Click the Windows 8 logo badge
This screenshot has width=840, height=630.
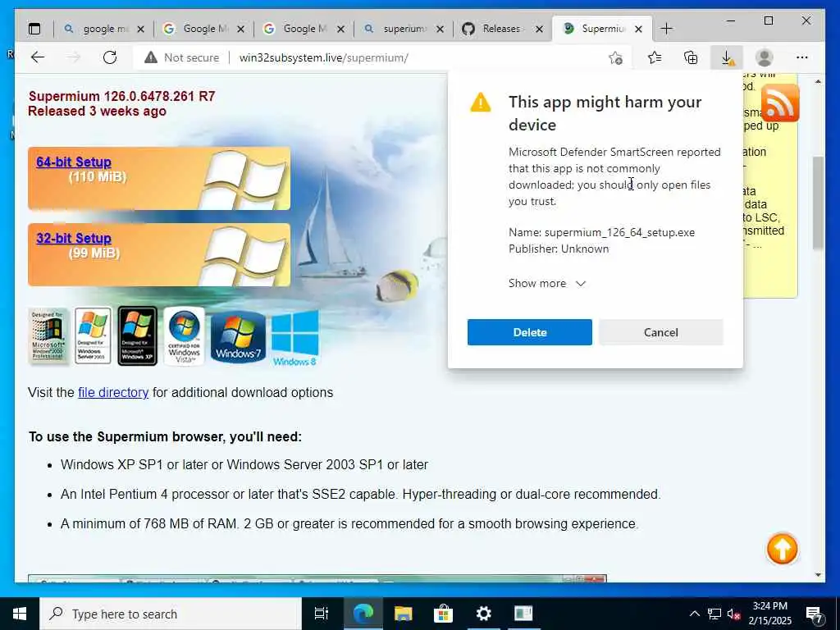click(x=294, y=339)
